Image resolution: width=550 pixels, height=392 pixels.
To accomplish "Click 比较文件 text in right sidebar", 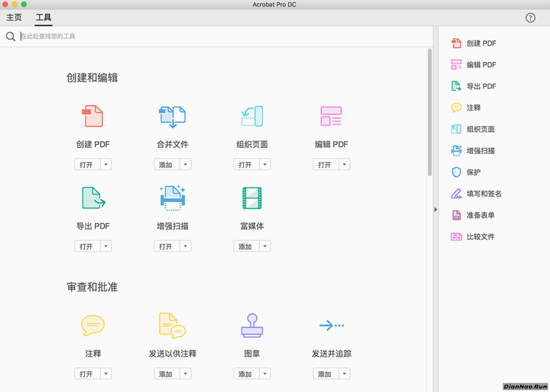I will (481, 237).
